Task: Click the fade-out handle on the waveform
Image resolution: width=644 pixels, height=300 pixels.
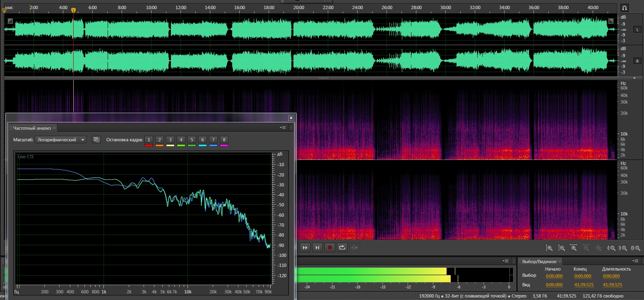Action: point(611,21)
